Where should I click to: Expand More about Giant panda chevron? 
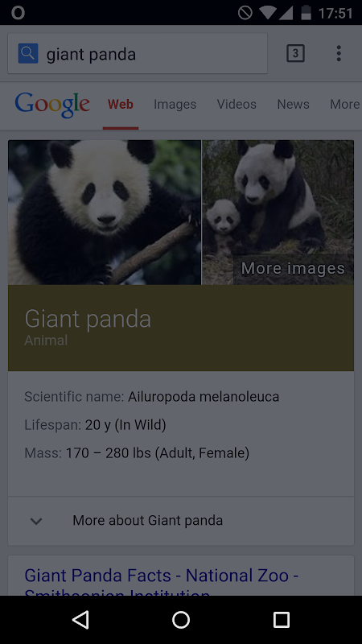point(36,521)
